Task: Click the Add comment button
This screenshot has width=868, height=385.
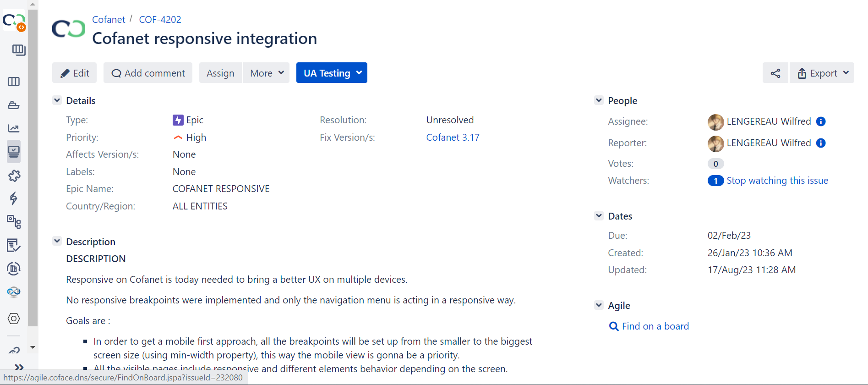Action: [148, 73]
